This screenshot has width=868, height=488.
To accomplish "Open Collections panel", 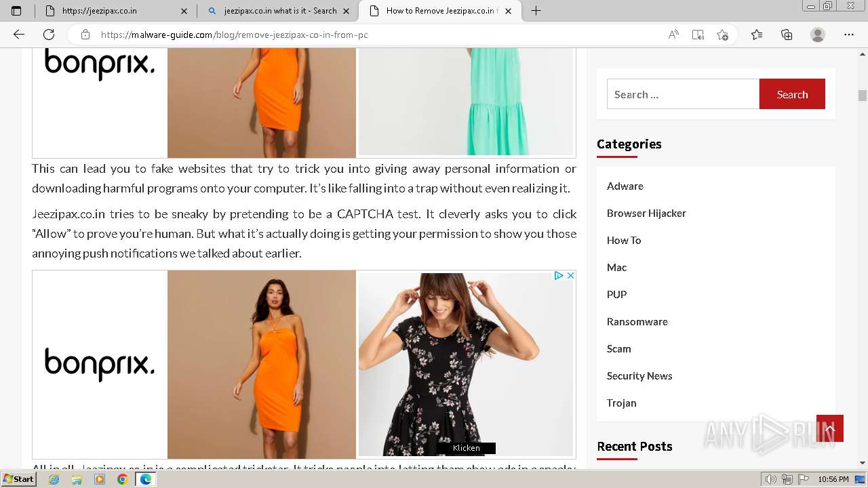I will 787,35.
